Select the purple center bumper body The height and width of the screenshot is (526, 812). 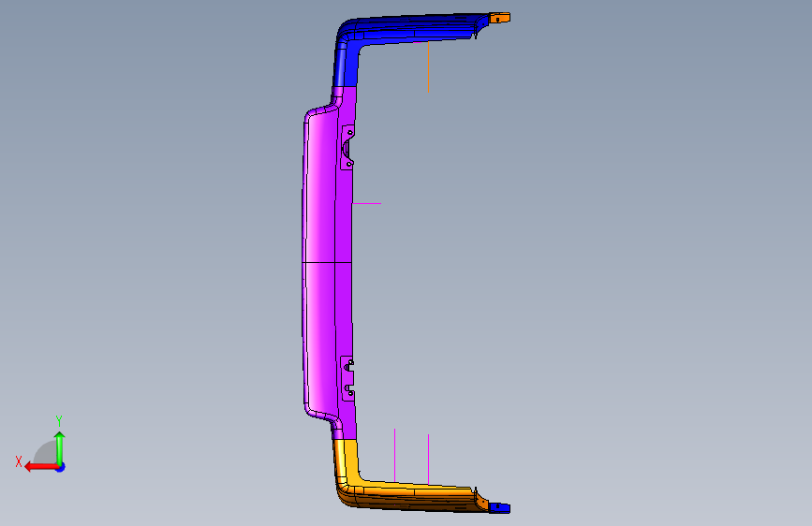click(329, 264)
